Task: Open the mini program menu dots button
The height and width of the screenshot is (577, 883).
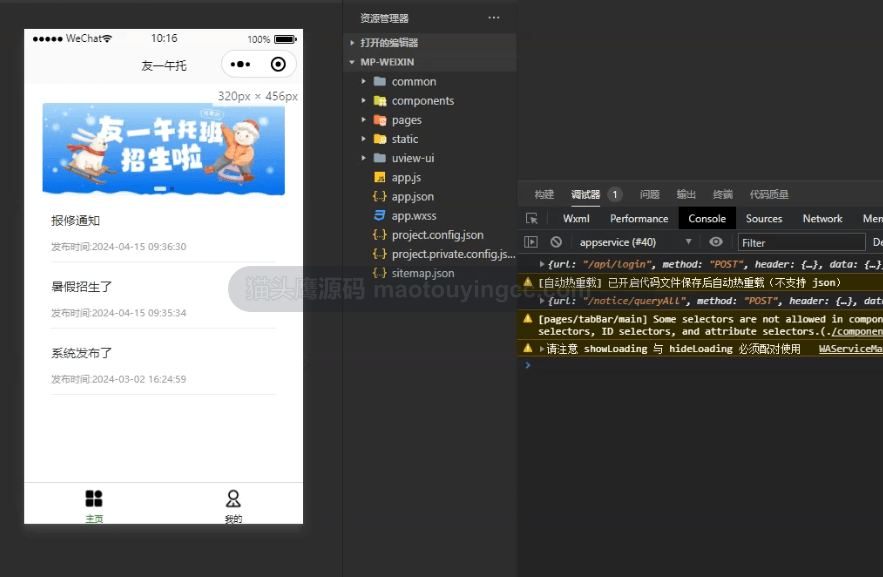Action: point(240,64)
